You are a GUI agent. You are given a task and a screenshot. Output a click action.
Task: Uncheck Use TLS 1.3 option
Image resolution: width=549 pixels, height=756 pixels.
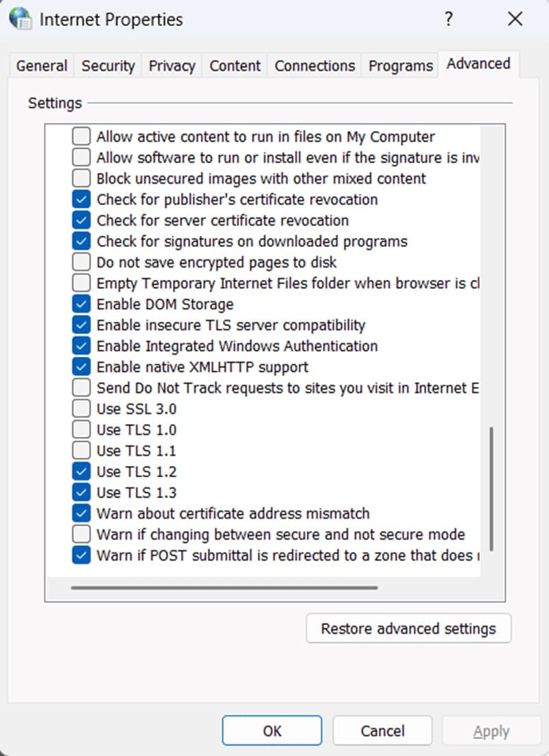(x=82, y=493)
